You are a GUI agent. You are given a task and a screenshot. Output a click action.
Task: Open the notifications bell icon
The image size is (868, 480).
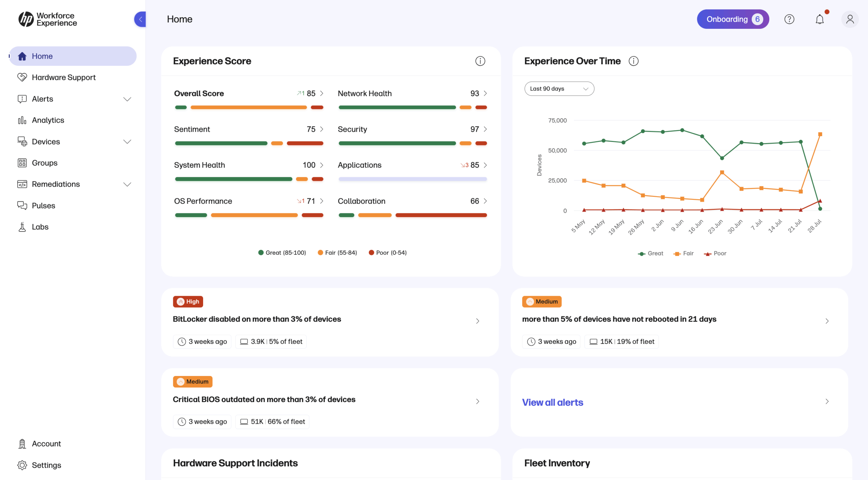[x=820, y=19]
